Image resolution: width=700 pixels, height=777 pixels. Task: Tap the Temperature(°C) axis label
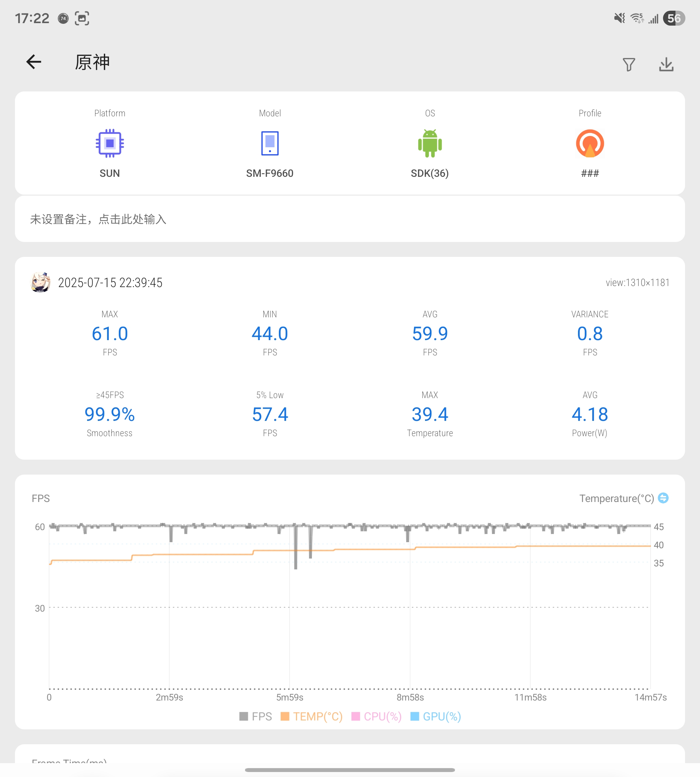pos(616,498)
